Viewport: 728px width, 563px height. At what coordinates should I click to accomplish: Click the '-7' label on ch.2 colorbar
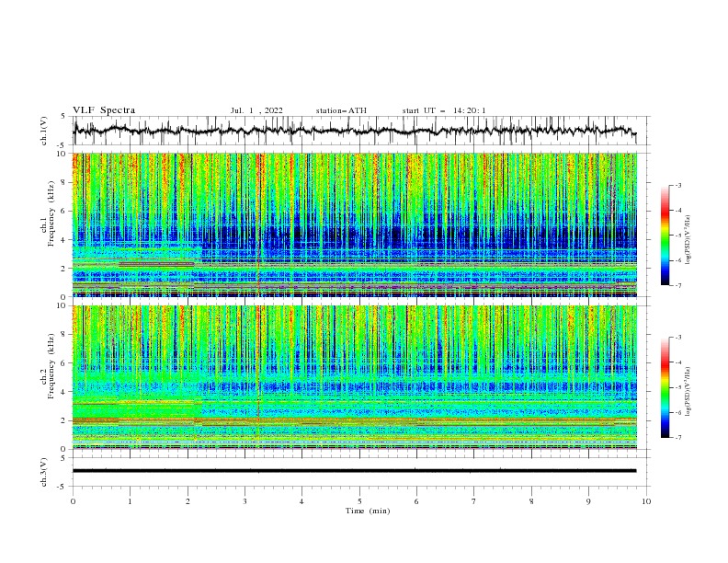click(x=677, y=437)
